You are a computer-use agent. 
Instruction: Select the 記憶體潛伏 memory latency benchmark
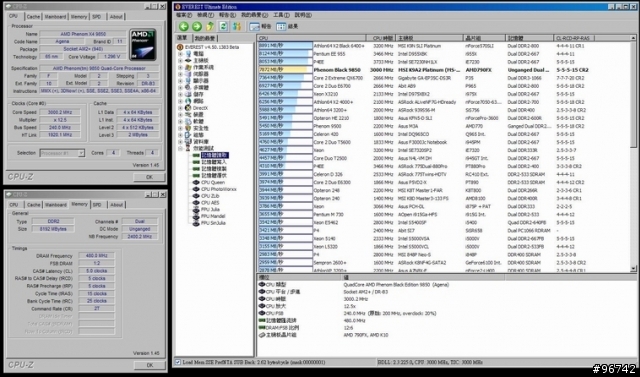[x=213, y=175]
